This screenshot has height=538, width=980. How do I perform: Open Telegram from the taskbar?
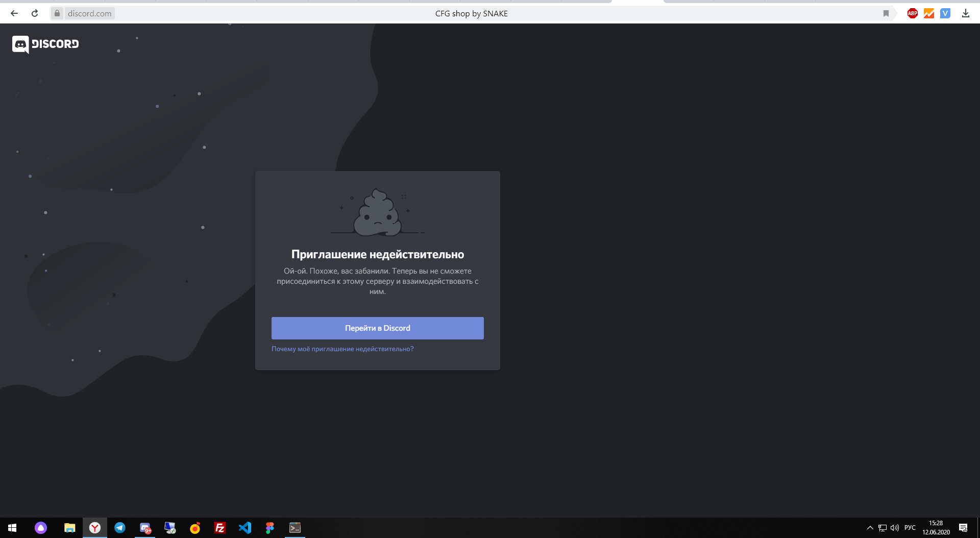120,528
